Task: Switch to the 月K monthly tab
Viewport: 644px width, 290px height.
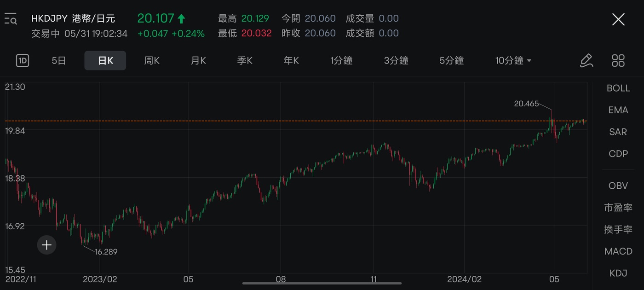Action: (x=198, y=60)
